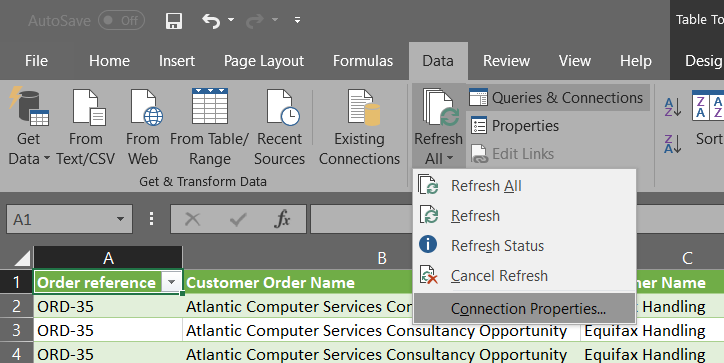724x363 pixels.
Task: Click the Properties ribbon button
Action: pyautogui.click(x=514, y=126)
